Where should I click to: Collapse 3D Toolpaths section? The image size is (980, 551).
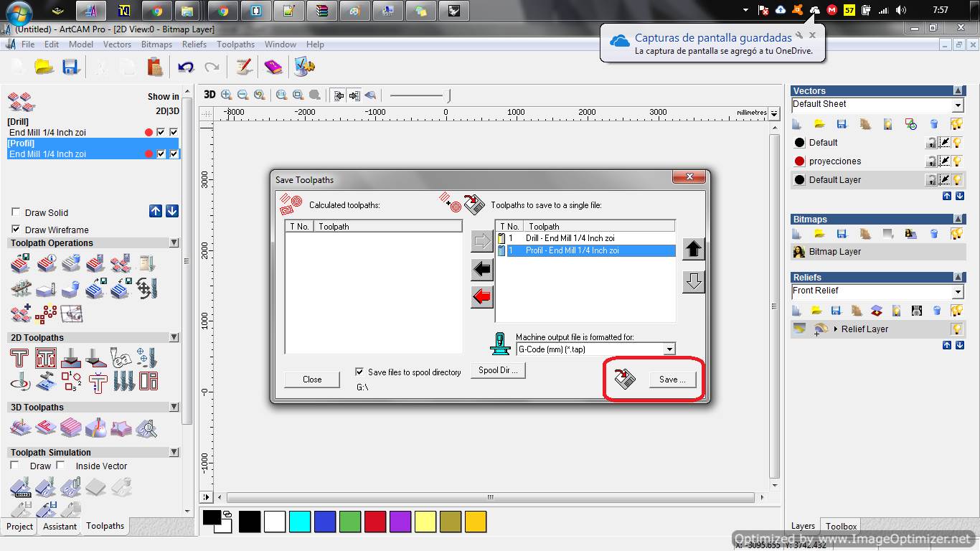(x=174, y=407)
